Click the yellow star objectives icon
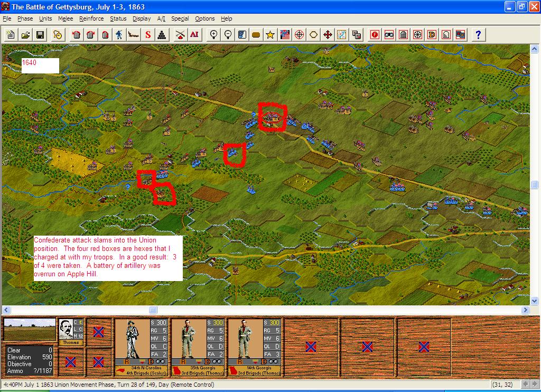 pyautogui.click(x=270, y=34)
